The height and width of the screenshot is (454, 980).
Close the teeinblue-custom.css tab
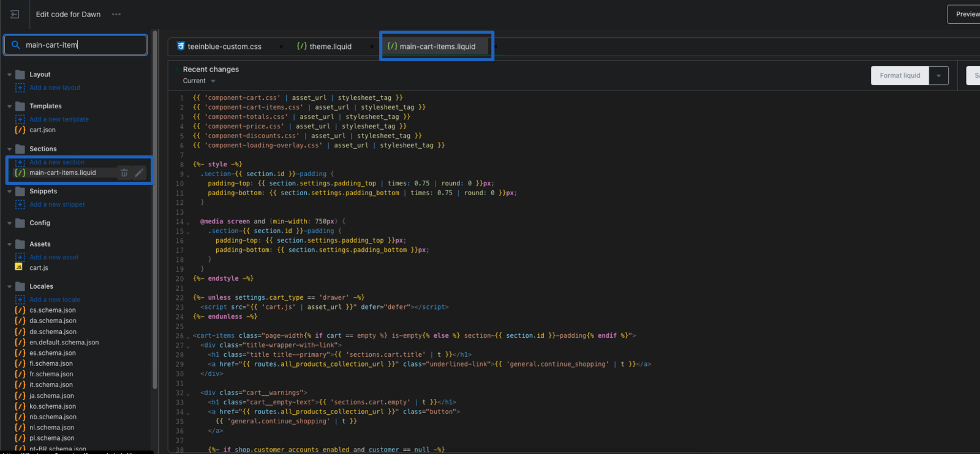click(x=281, y=47)
